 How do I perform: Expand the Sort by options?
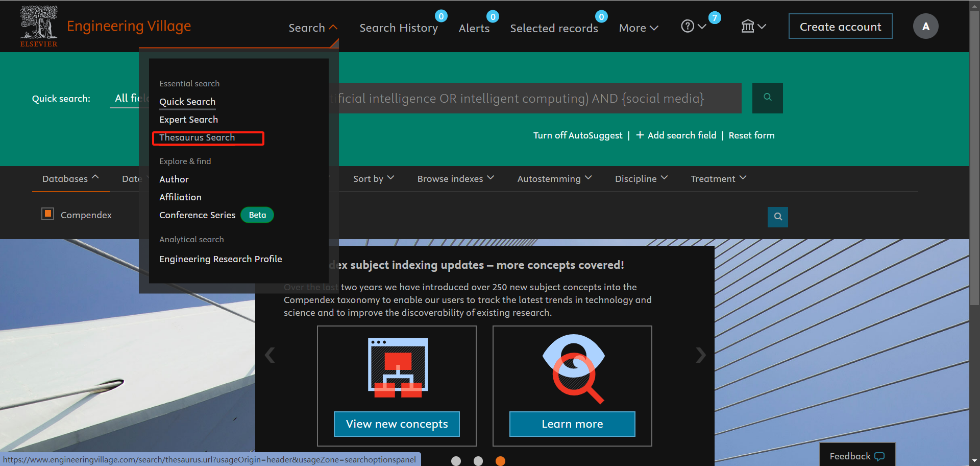[x=374, y=178]
